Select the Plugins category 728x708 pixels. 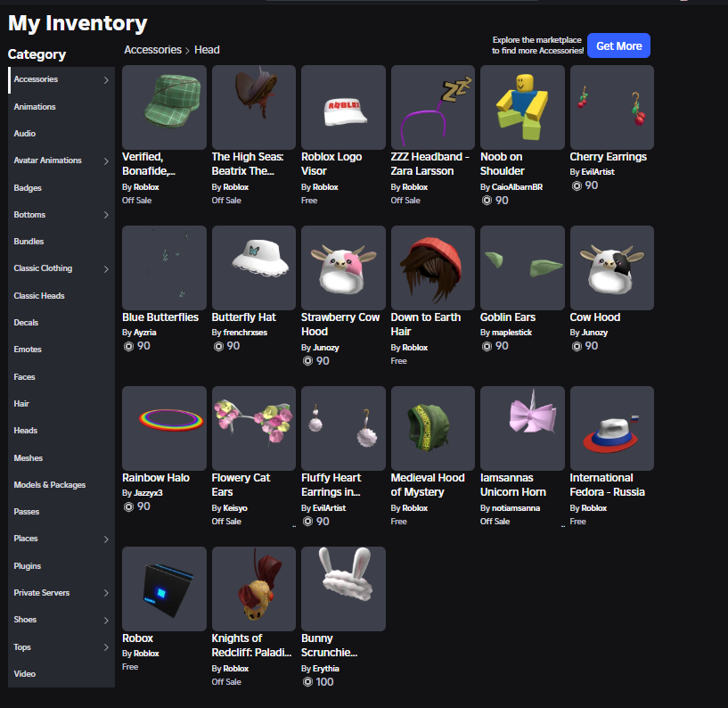(x=61, y=566)
